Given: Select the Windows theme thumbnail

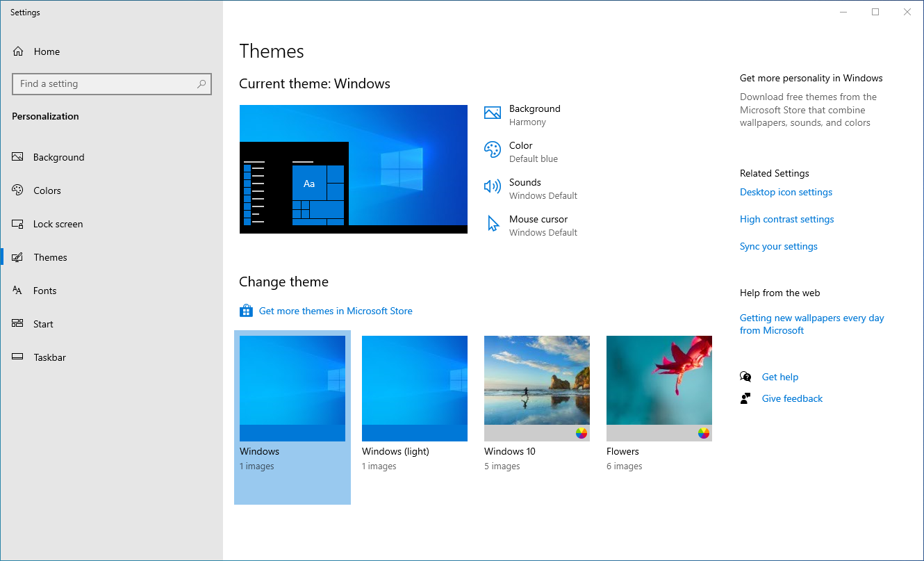Looking at the screenshot, I should pos(292,389).
